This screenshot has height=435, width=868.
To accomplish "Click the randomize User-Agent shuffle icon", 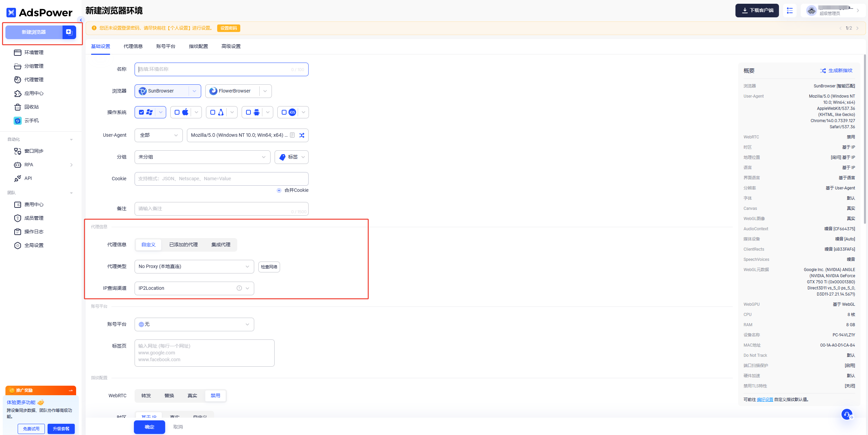I will click(301, 135).
